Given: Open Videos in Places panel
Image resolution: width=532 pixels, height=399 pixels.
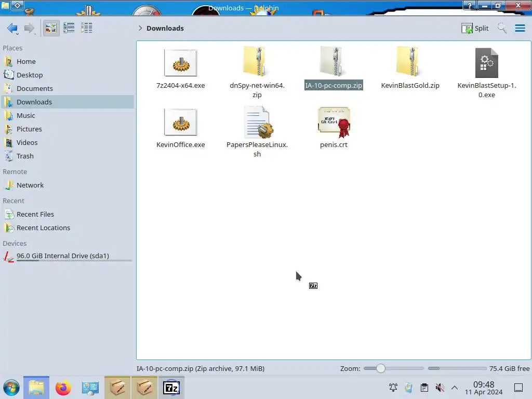Looking at the screenshot, I should (x=67, y=143).
